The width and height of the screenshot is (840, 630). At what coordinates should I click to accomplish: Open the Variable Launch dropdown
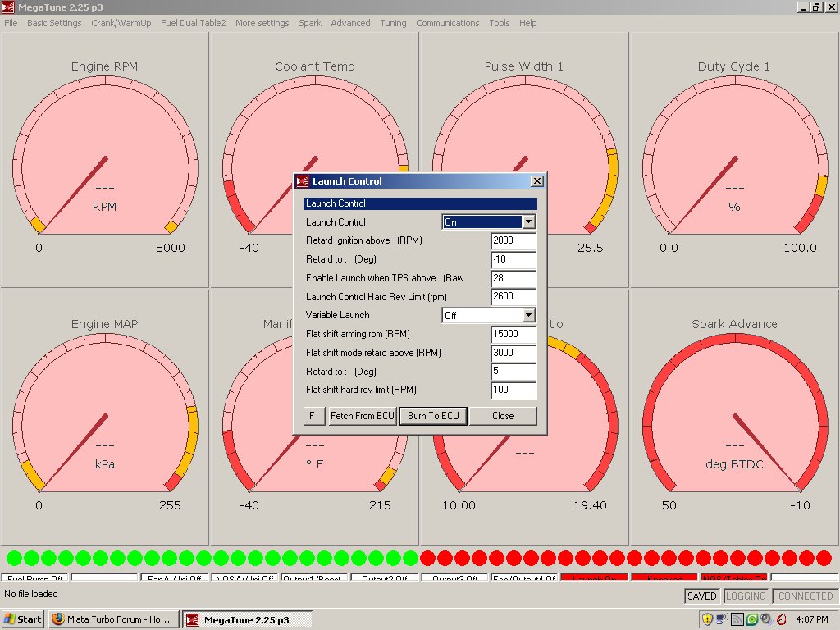click(528, 315)
